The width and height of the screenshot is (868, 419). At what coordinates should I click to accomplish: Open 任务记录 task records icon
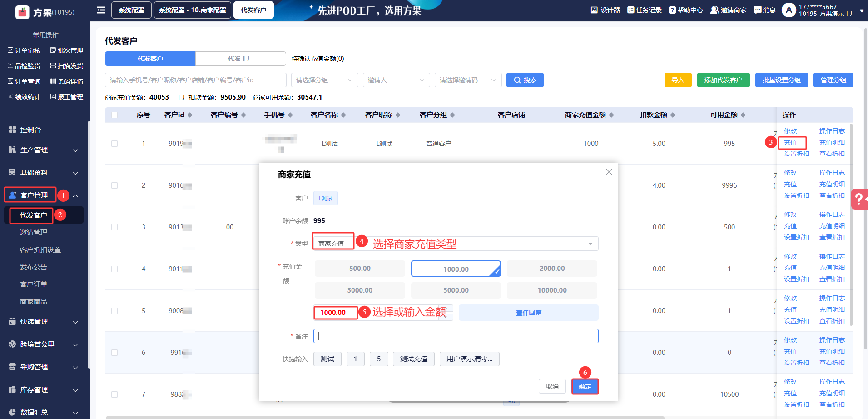coord(630,10)
